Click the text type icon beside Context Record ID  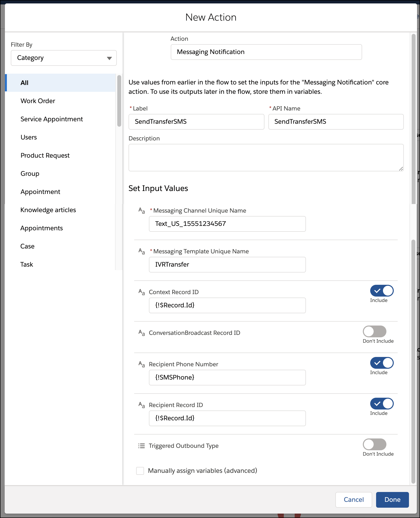pos(142,292)
